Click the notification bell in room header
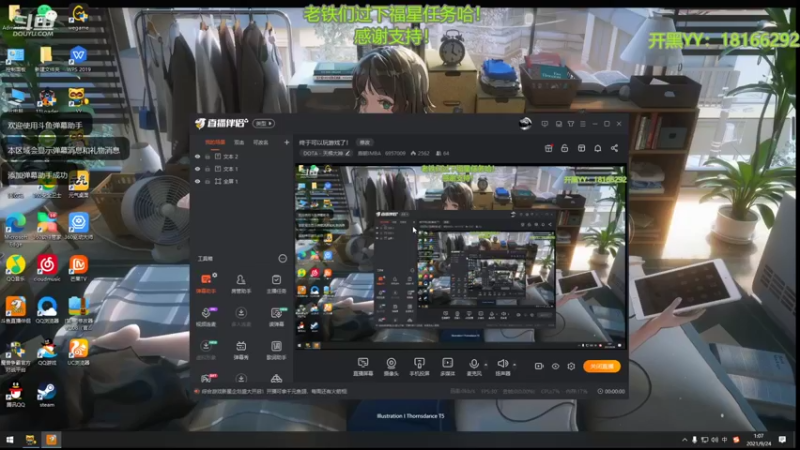This screenshot has height=450, width=800. (x=597, y=148)
